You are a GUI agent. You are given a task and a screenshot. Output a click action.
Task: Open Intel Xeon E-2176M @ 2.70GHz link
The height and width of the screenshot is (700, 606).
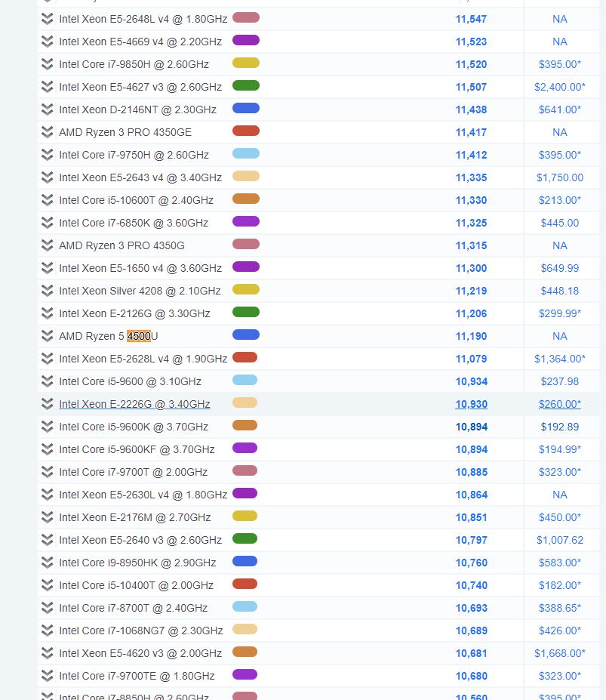coord(135,517)
